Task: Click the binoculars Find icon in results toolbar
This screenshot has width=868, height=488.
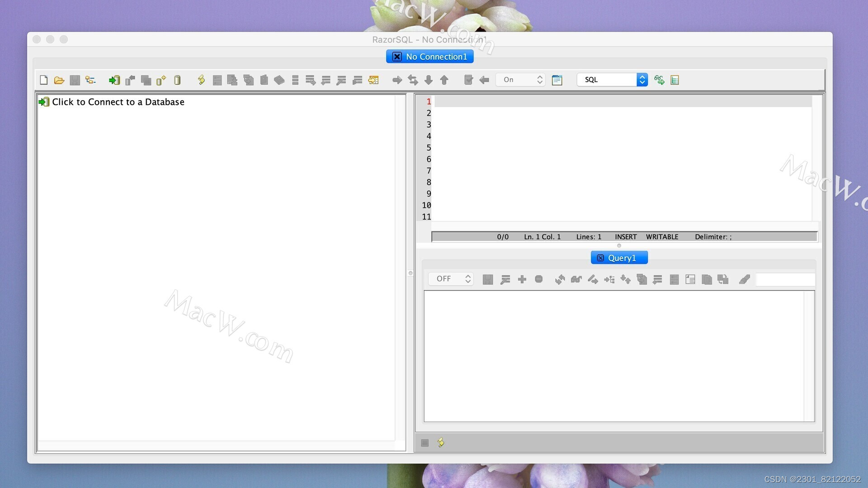Action: tap(576, 279)
